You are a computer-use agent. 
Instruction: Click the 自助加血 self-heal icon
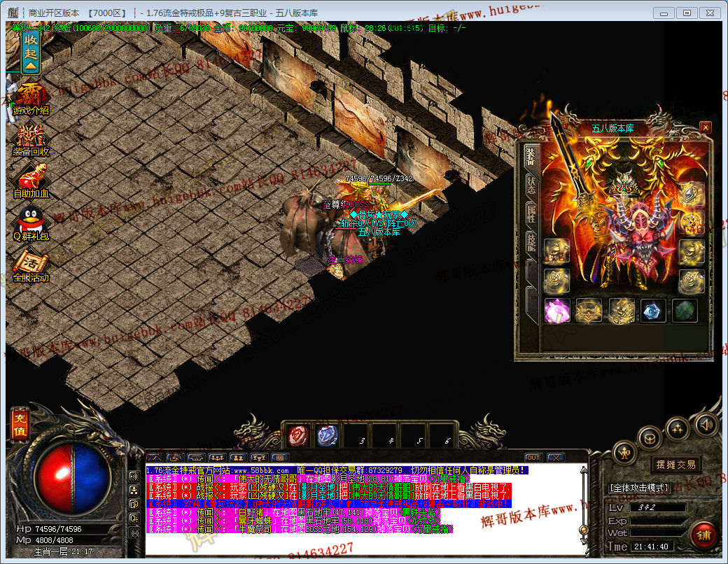31,181
